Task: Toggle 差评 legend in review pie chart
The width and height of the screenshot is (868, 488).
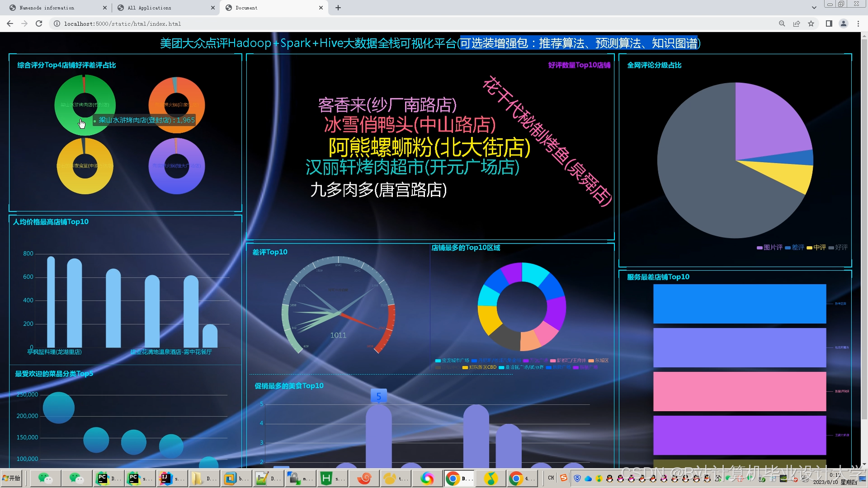Action: click(x=795, y=247)
